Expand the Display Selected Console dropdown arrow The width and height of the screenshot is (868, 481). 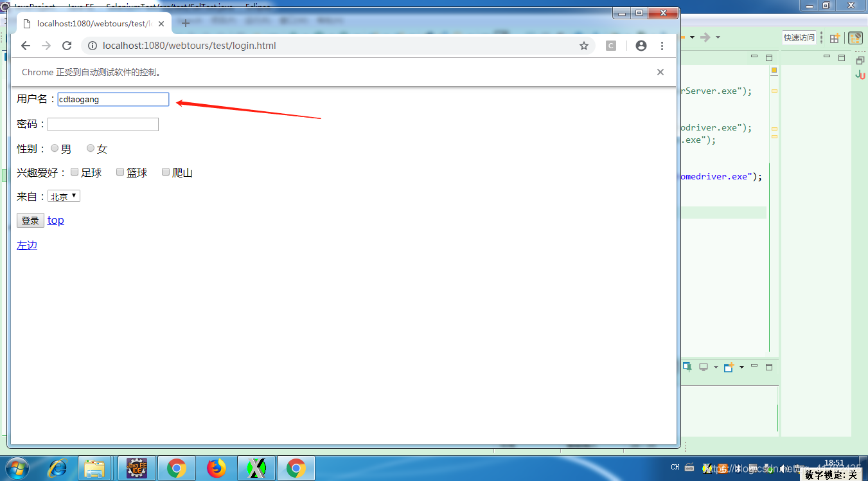point(716,367)
